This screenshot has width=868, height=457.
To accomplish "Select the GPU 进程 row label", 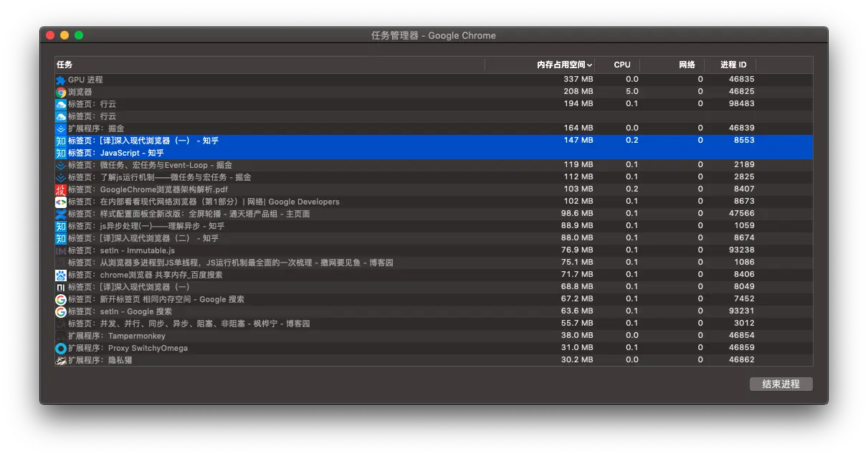I will (85, 80).
